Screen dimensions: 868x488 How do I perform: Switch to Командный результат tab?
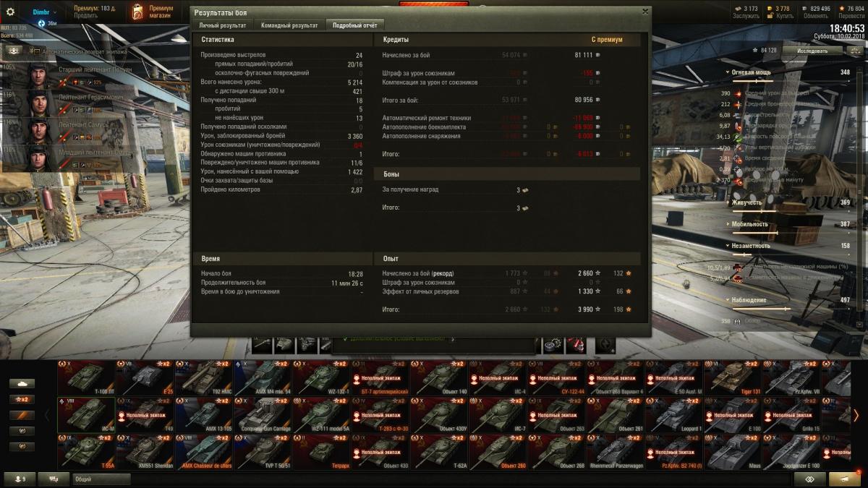coord(289,25)
